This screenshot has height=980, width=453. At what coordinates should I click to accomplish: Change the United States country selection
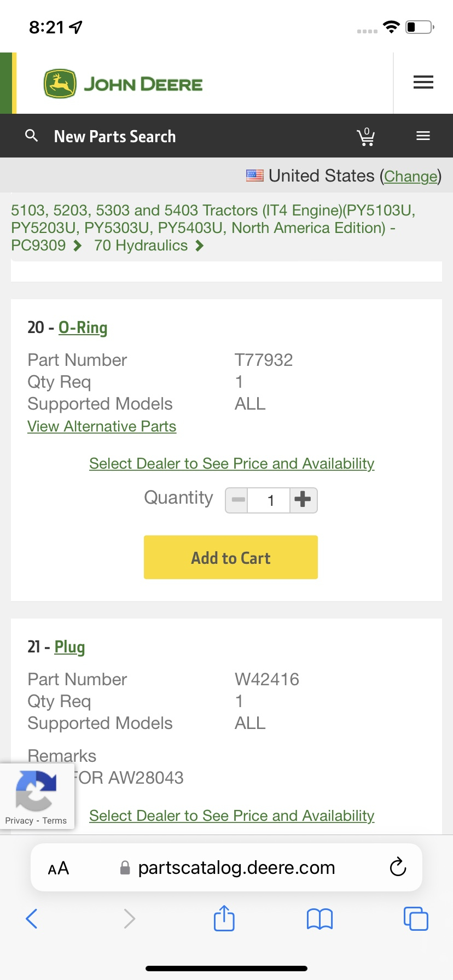tap(410, 176)
